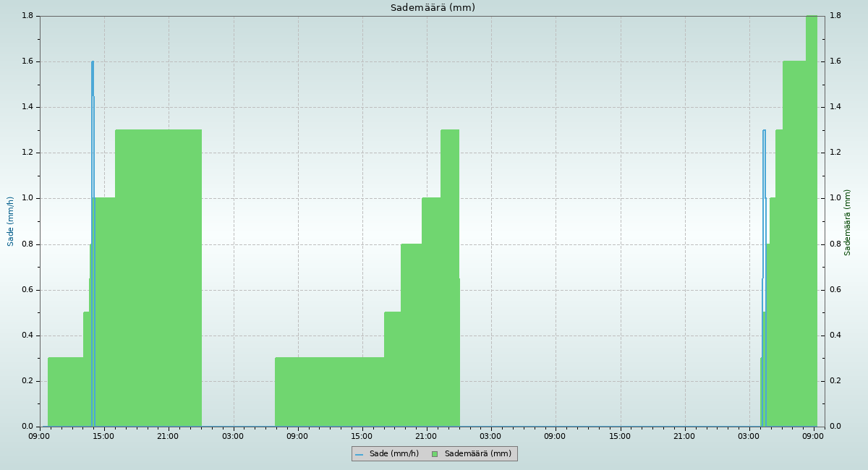Screen dimensions: 868x470
Task: Click the green square legend marker
Action: (435, 454)
